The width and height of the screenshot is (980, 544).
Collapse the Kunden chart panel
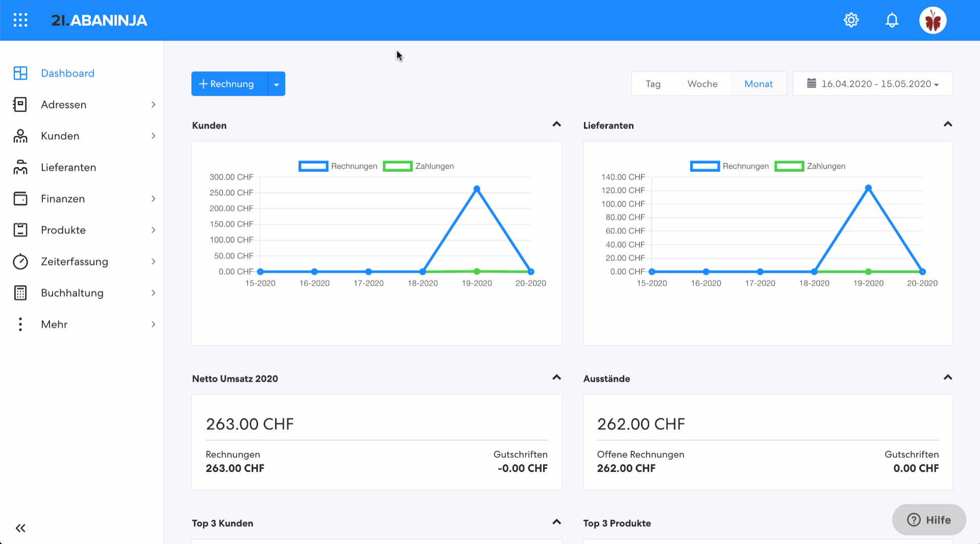click(556, 124)
